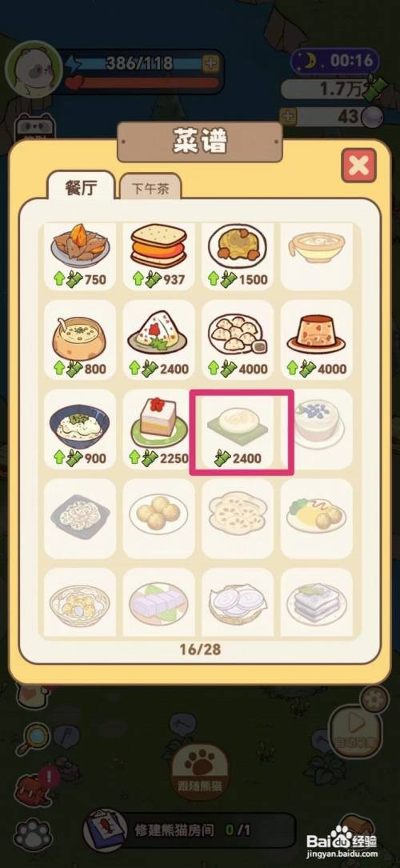The width and height of the screenshot is (400, 868).
Task: Upgrade the curry rice dish (1500)
Action: (238, 256)
